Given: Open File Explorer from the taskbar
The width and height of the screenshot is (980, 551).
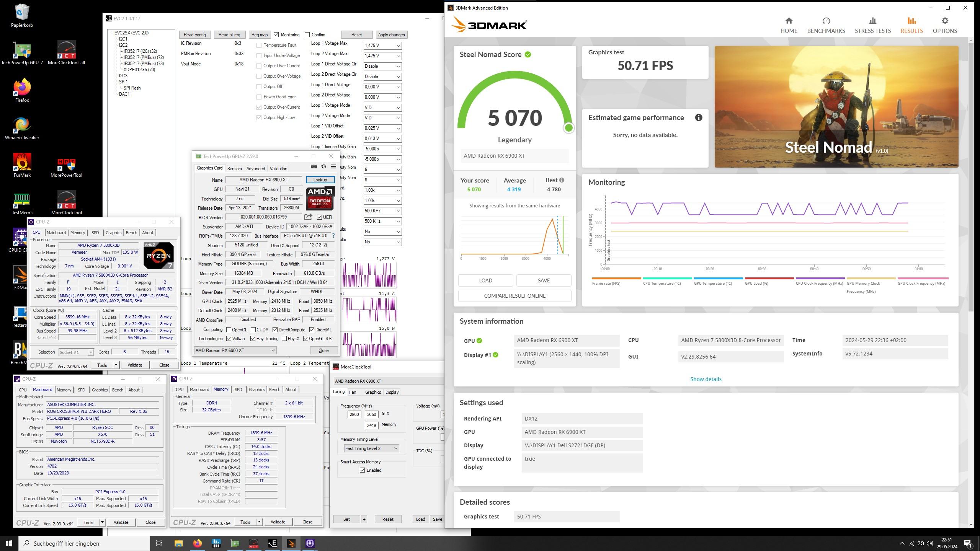Looking at the screenshot, I should click(178, 543).
